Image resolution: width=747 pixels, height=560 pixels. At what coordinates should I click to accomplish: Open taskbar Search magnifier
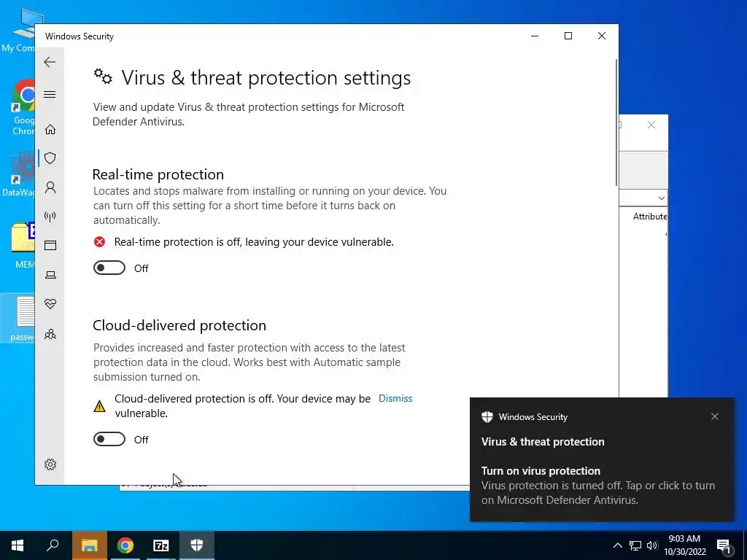(x=53, y=545)
